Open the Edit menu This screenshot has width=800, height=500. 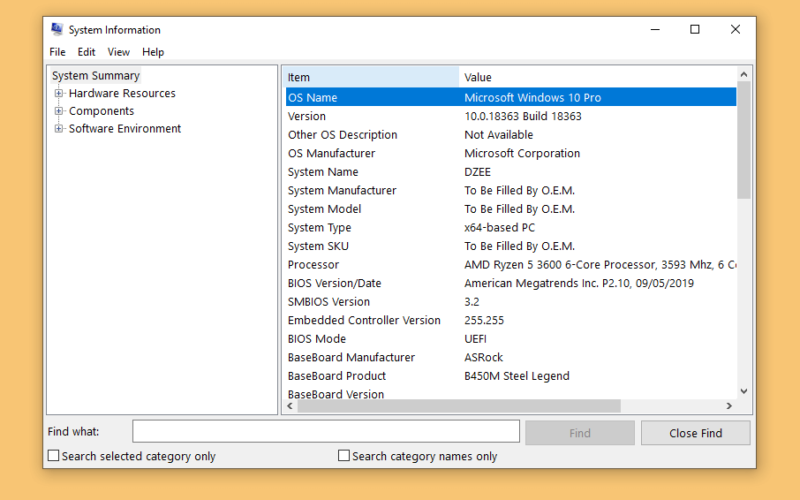pos(86,52)
